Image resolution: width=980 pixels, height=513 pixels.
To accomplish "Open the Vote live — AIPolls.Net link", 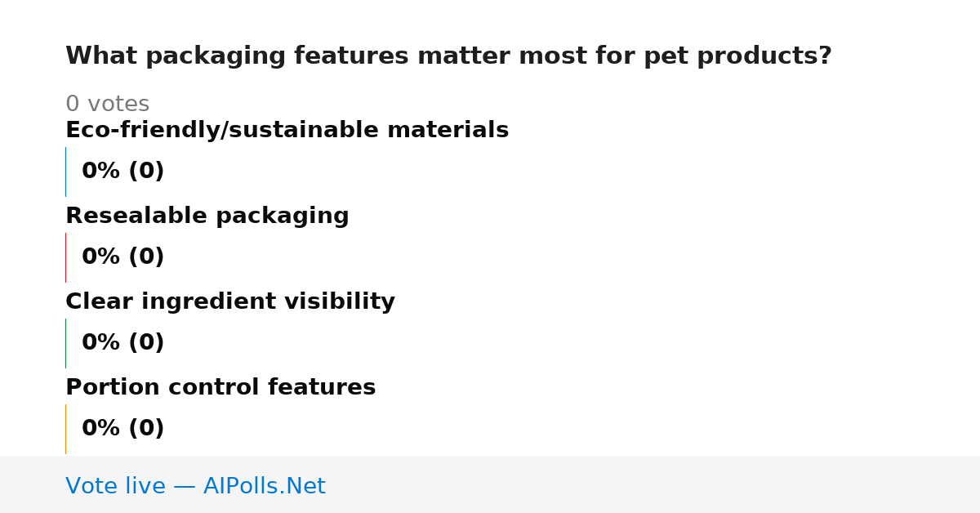I will coord(195,487).
